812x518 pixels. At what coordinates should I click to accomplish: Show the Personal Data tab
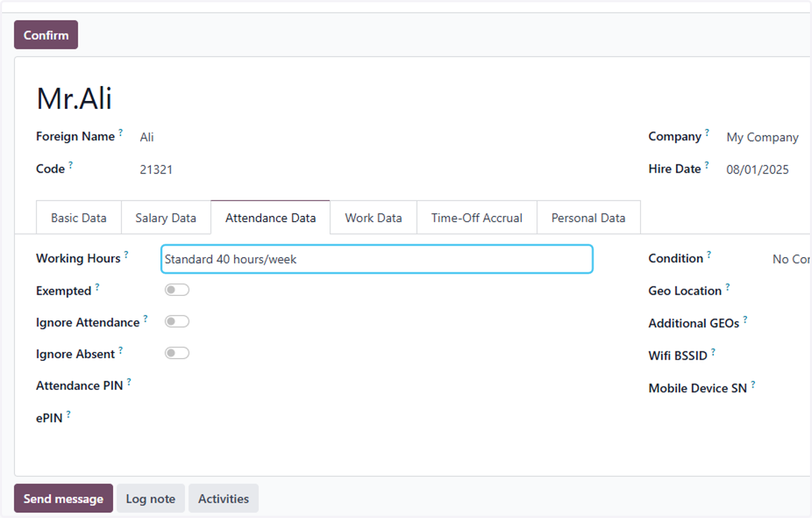tap(588, 217)
